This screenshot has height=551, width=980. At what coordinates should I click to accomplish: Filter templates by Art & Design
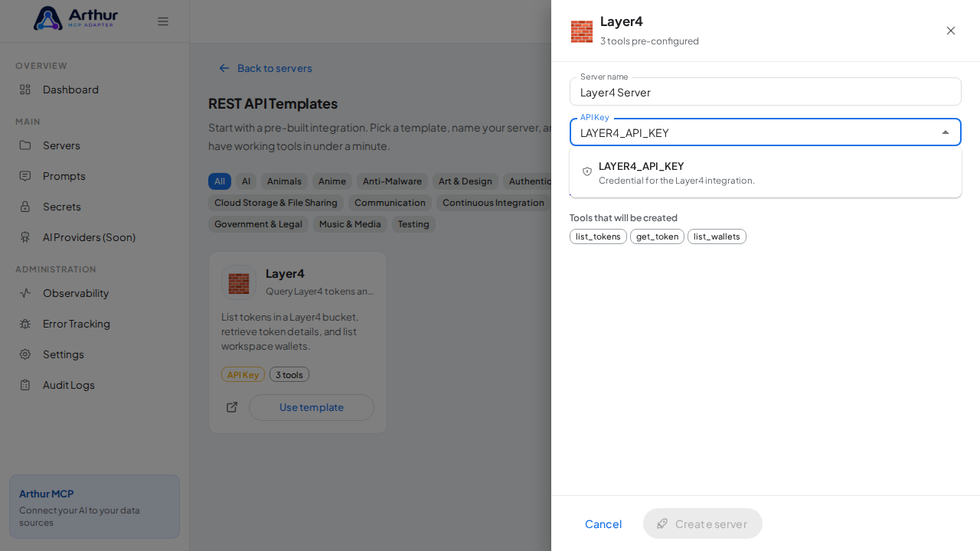465,181
